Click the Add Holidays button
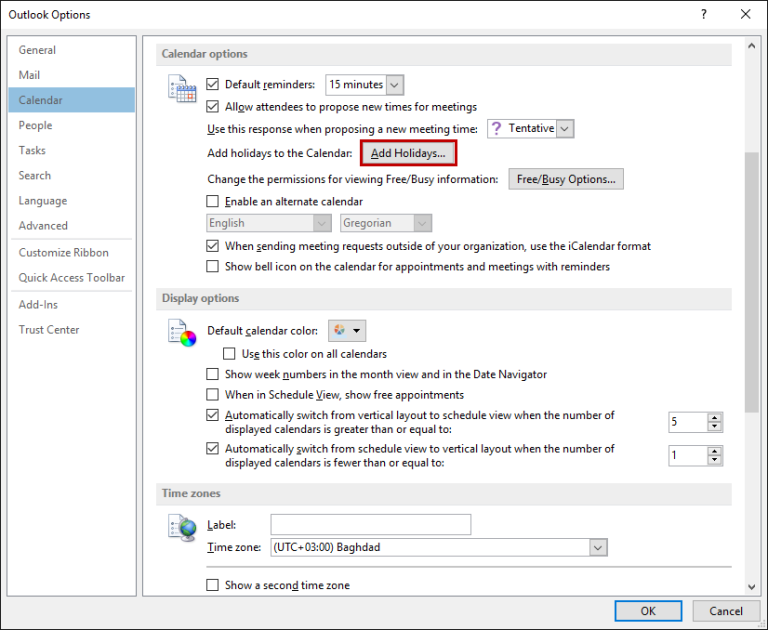 (408, 153)
